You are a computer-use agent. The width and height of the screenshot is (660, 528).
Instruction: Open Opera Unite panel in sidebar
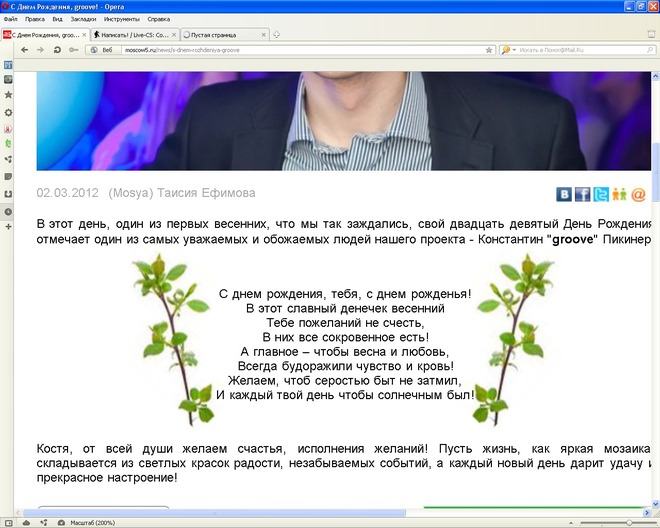8,159
